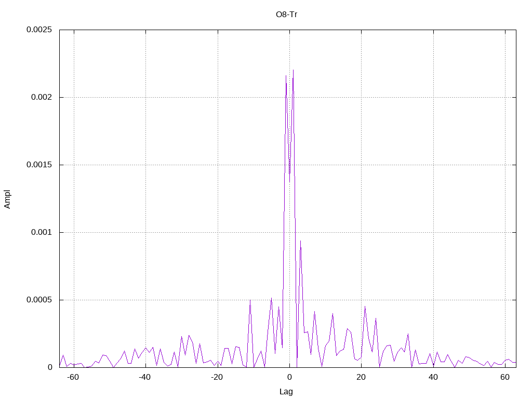Click the 60 x-axis tick label
This screenshot has width=532, height=399.
coord(505,377)
